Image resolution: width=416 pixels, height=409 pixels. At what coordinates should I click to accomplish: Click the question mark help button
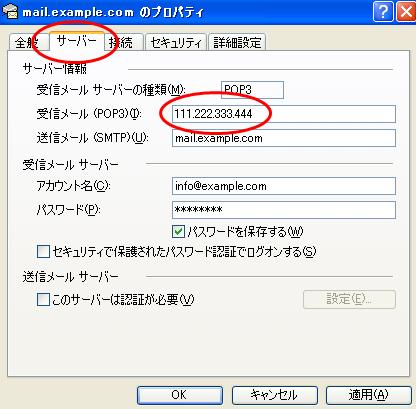pos(383,12)
